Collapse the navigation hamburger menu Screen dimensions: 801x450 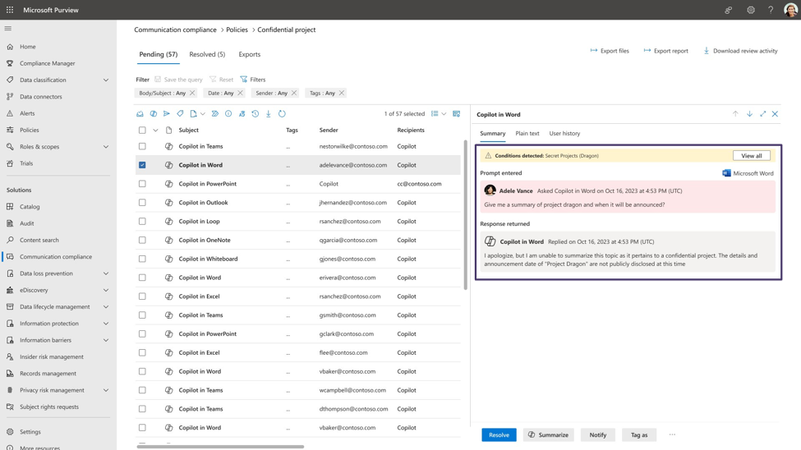8,29
